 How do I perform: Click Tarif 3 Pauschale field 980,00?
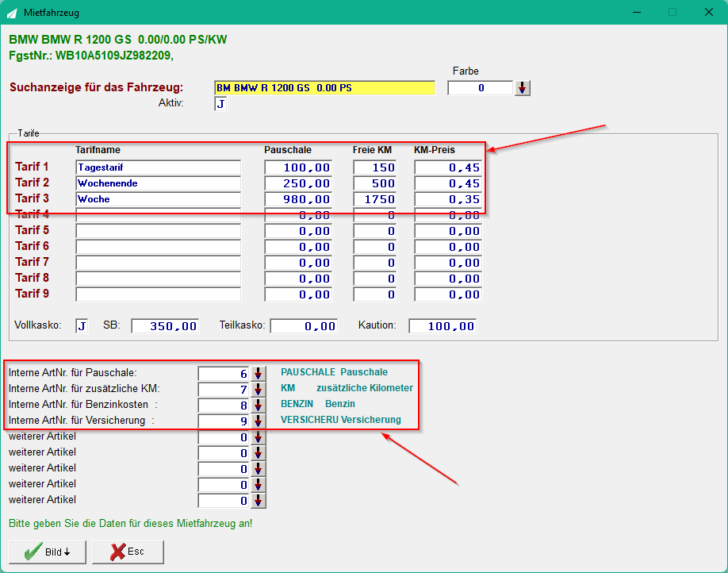coord(298,199)
